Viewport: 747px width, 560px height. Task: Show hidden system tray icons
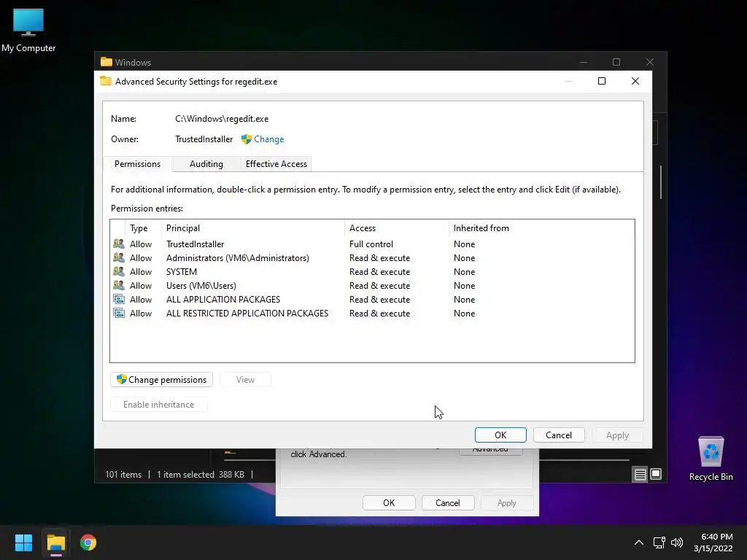coord(639,542)
